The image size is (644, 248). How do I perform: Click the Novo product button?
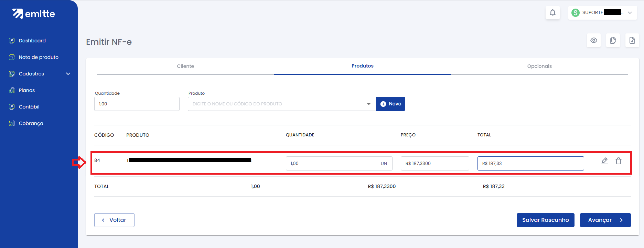click(x=390, y=104)
